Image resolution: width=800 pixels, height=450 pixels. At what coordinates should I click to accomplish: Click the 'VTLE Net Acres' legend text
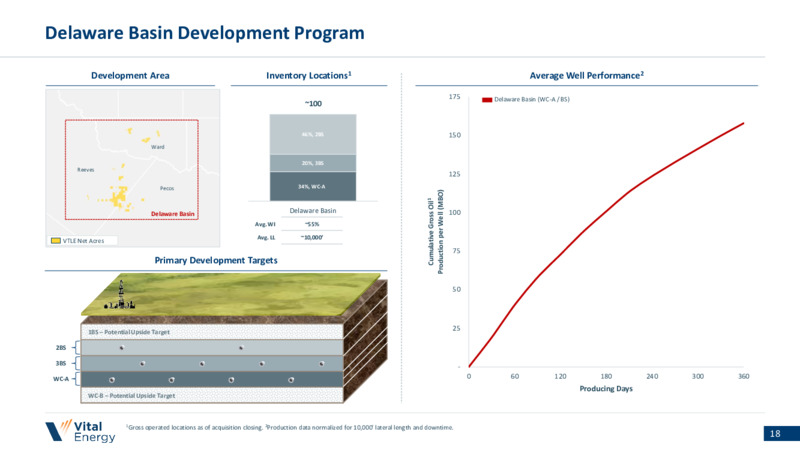tap(83, 241)
